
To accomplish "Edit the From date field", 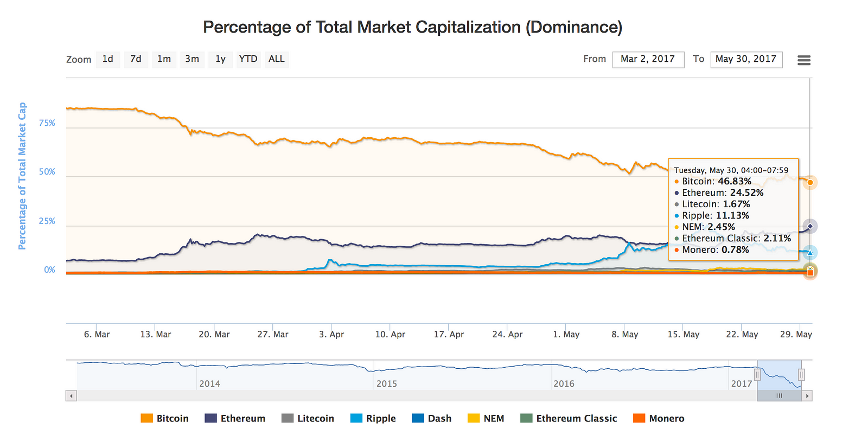I will point(648,60).
